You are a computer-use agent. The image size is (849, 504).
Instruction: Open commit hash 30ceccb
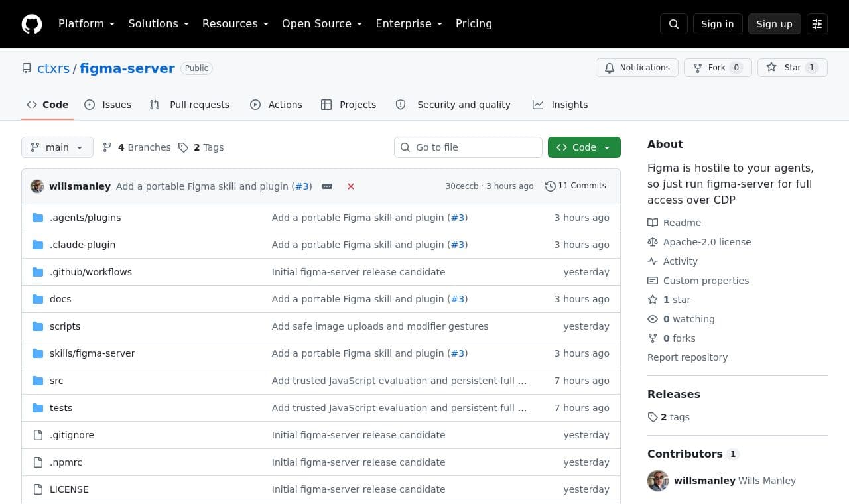coord(462,186)
